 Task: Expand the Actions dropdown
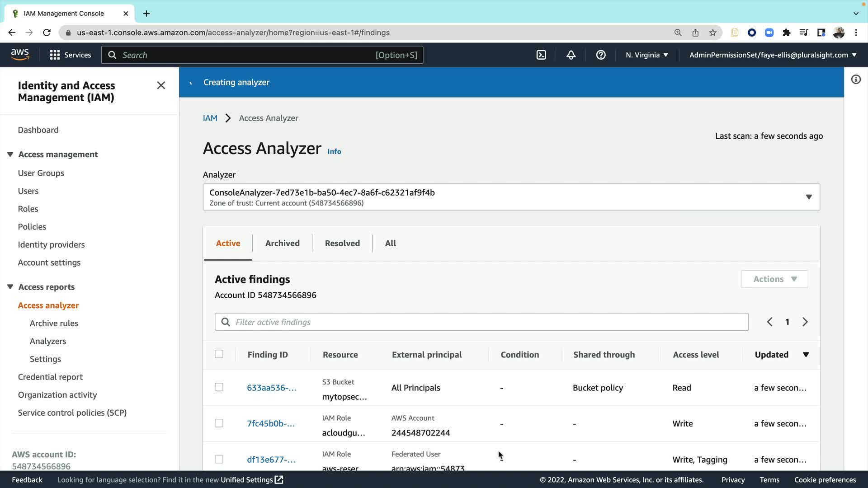pos(774,279)
